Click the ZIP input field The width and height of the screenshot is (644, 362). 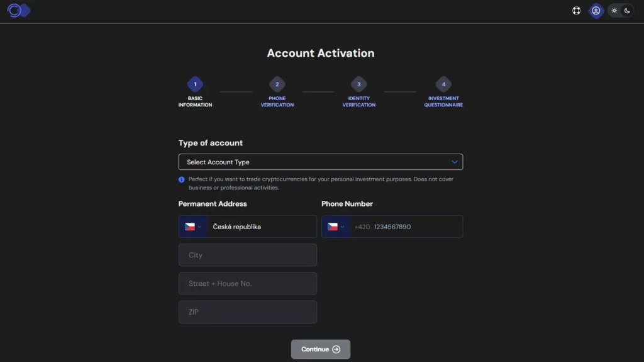(x=248, y=312)
